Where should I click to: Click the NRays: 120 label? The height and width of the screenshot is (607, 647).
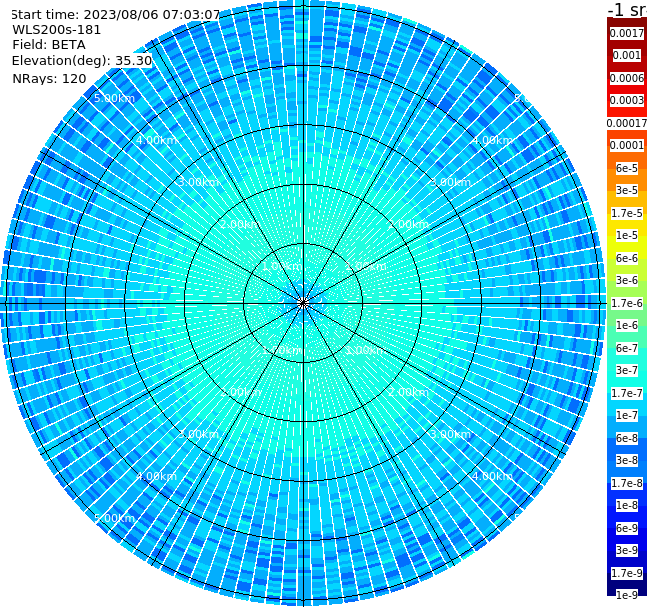pos(49,78)
